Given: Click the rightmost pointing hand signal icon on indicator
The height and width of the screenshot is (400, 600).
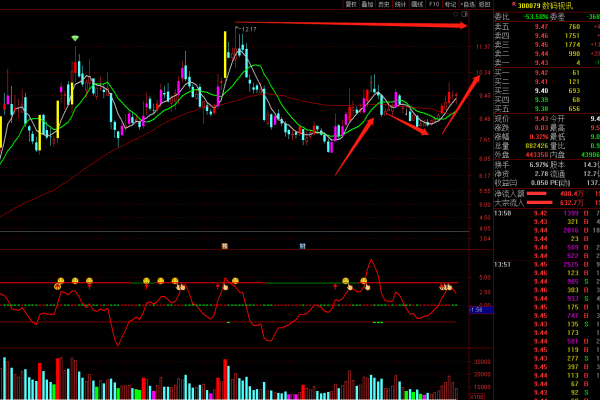Looking at the screenshot, I should point(448,288).
